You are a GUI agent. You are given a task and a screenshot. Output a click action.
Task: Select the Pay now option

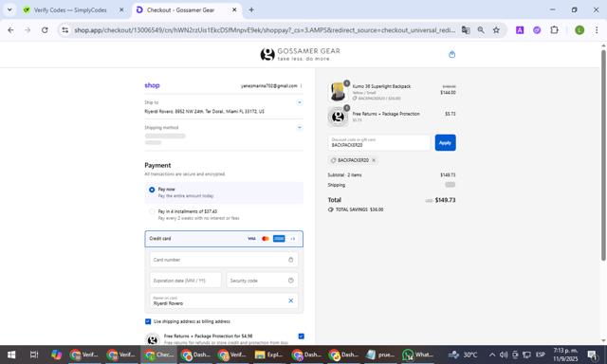[152, 190]
